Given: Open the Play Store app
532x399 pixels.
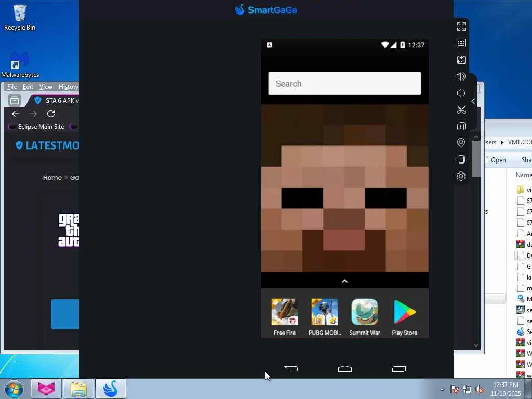Looking at the screenshot, I should [404, 317].
